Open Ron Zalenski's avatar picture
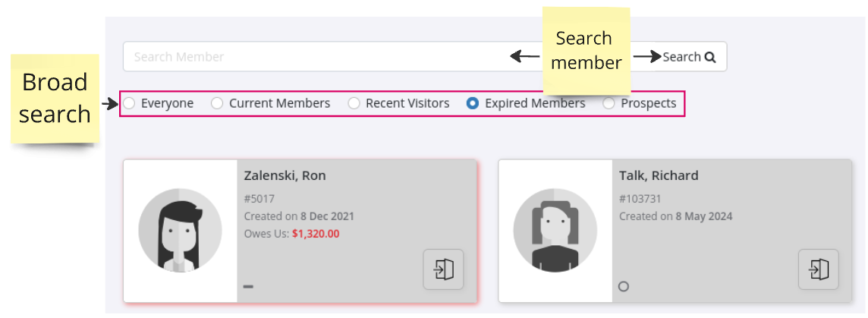This screenshot has height=318, width=868. [180, 231]
